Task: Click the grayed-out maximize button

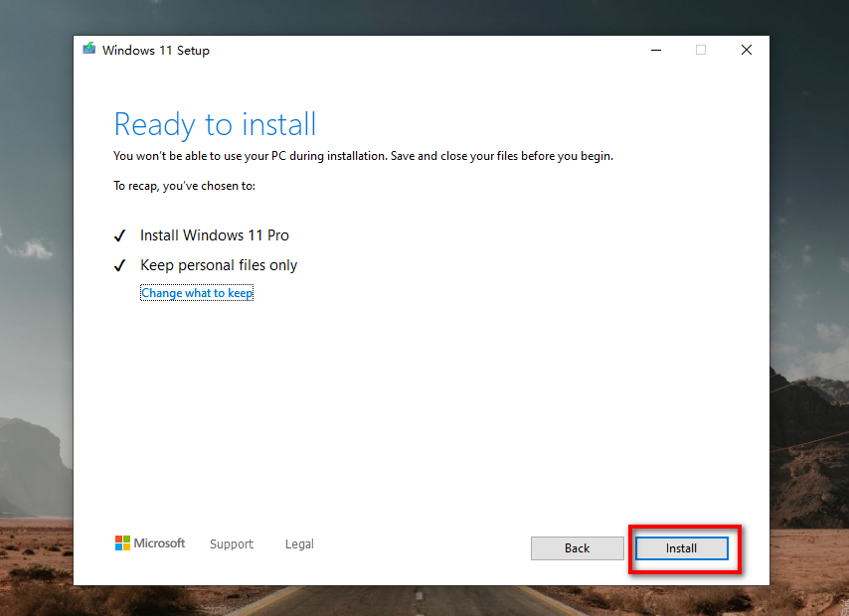Action: (701, 50)
